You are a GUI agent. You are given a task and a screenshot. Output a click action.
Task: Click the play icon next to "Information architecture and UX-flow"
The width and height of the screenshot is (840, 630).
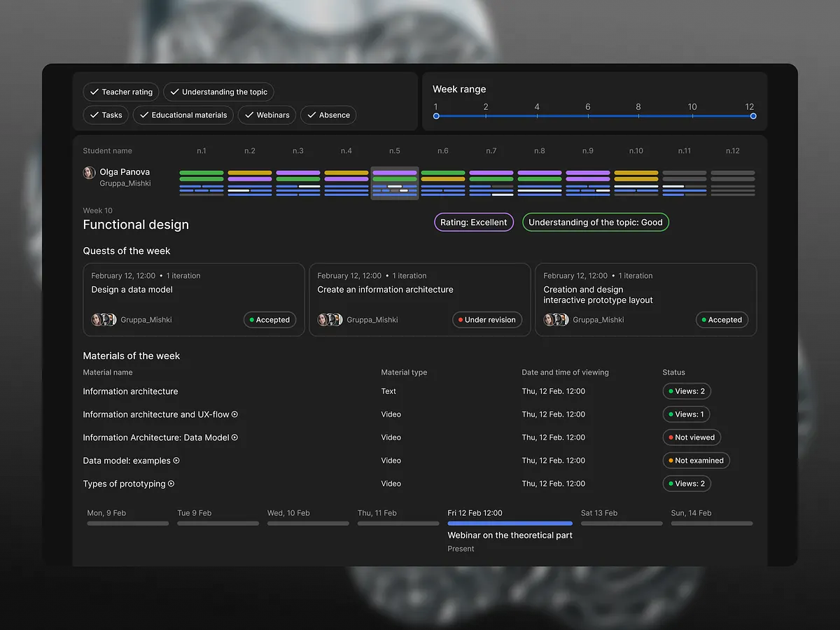[234, 414]
